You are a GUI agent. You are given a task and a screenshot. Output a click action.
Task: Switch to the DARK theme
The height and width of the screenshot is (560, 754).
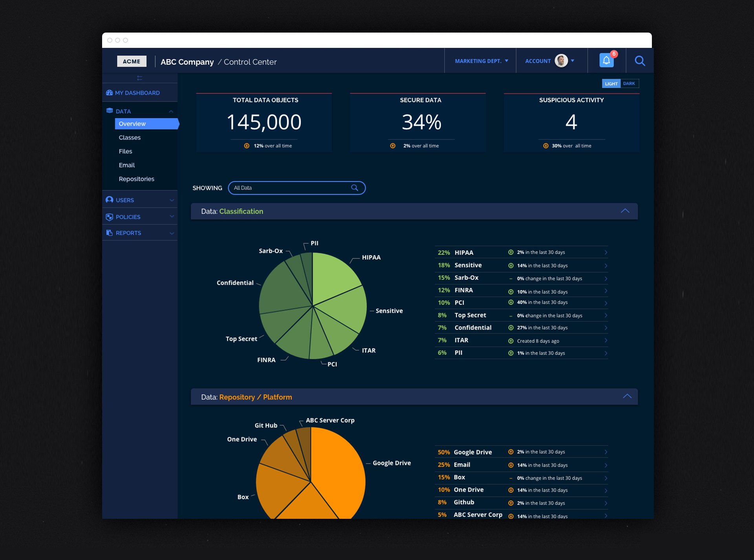click(629, 84)
